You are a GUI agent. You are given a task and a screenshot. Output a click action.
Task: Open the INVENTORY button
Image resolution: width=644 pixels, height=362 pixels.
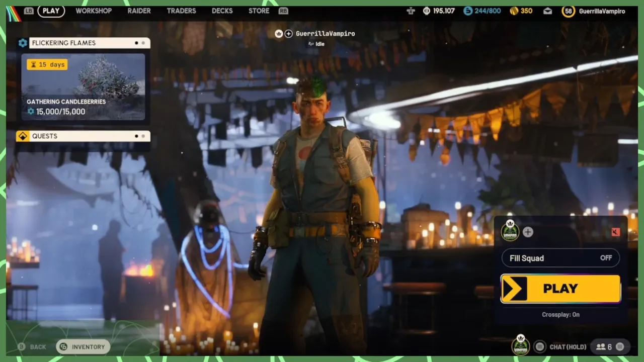(x=83, y=347)
